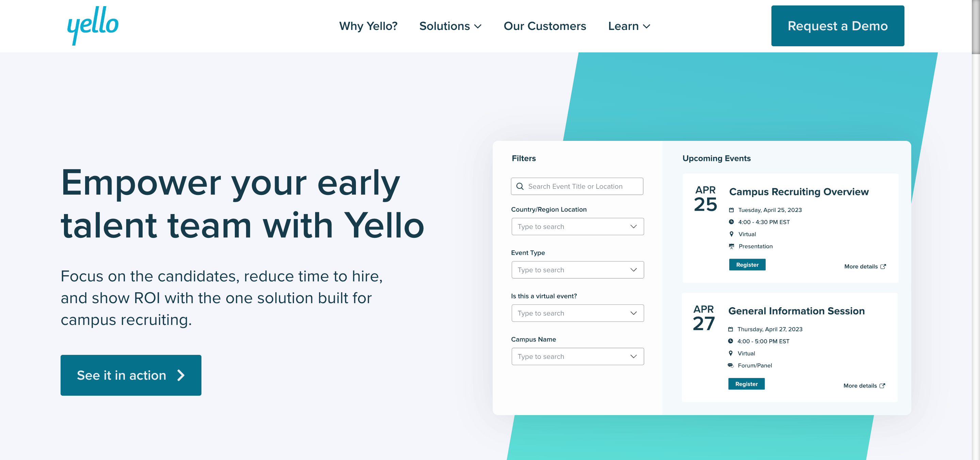Click the Presentation event type icon
Image resolution: width=980 pixels, height=460 pixels.
tap(731, 246)
